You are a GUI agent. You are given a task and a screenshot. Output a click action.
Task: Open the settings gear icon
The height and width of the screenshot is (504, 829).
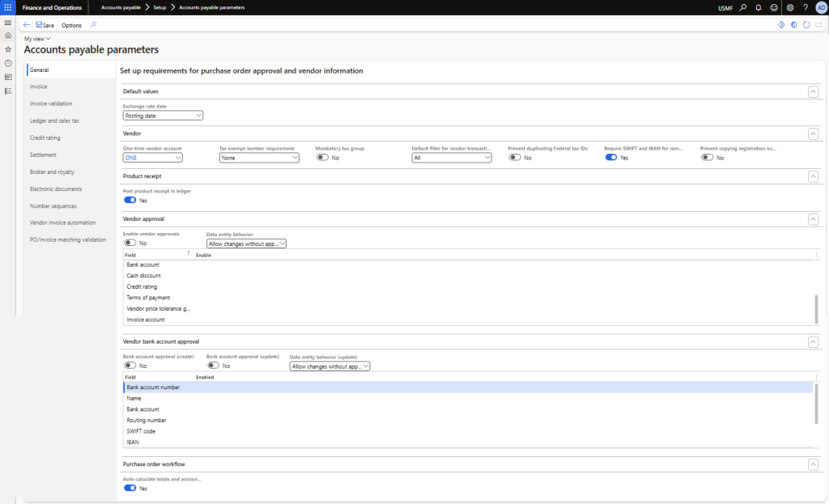pyautogui.click(x=789, y=7)
